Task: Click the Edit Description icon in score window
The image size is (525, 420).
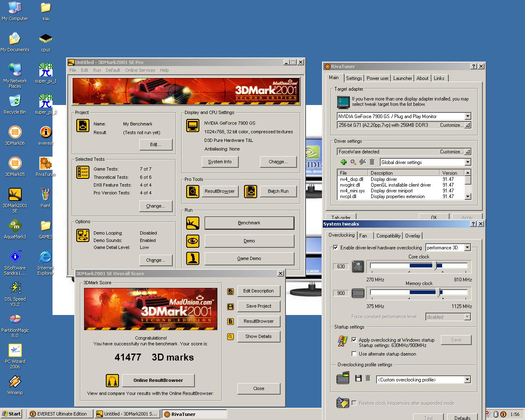Action: click(x=231, y=291)
